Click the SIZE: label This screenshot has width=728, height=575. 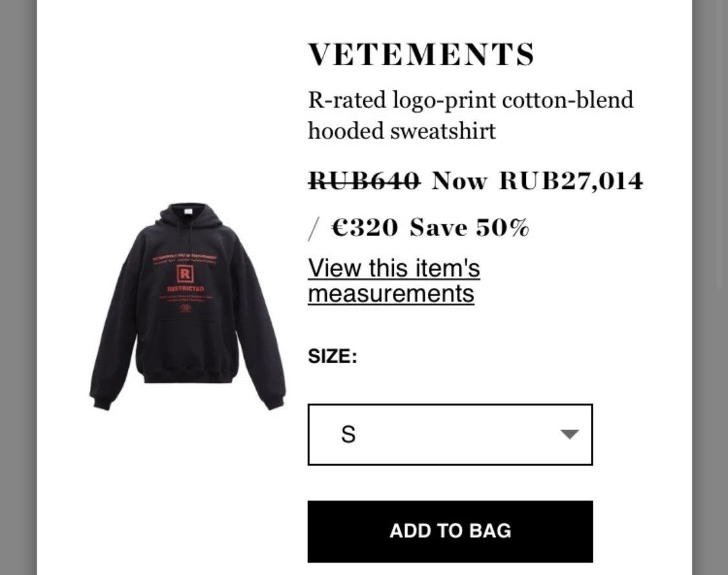(x=333, y=356)
